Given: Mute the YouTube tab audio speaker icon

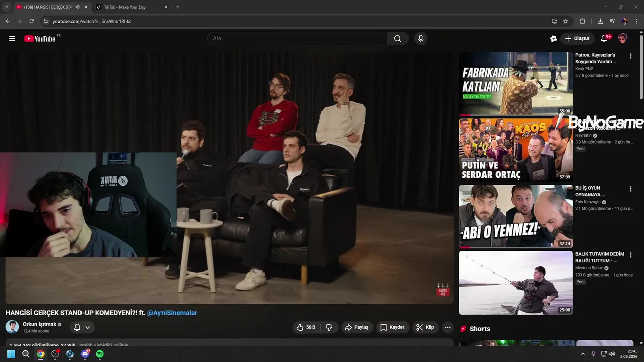Looking at the screenshot, I should 77,7.
